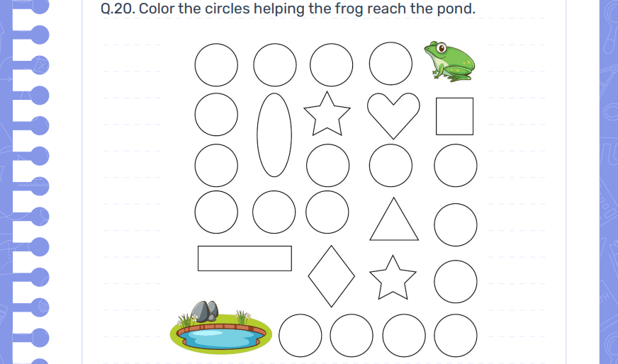
Task: Click the star beside the heart
Action: pyautogui.click(x=327, y=113)
